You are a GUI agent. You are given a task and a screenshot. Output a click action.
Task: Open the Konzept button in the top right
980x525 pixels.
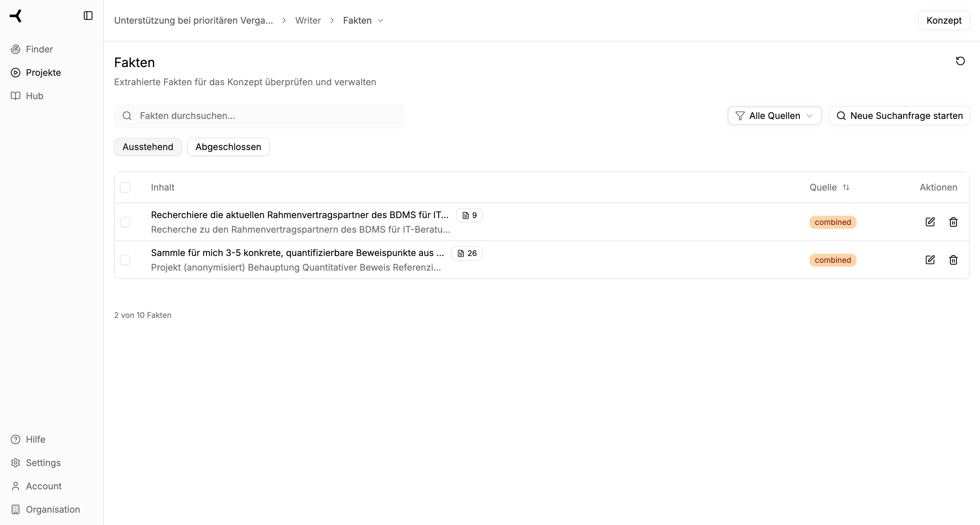[x=943, y=20]
